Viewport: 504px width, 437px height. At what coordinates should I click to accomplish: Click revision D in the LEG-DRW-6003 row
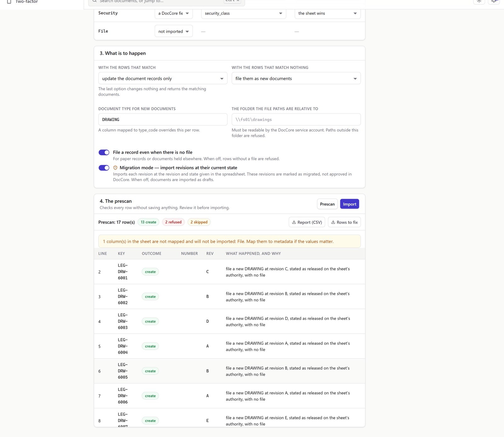coord(208,321)
